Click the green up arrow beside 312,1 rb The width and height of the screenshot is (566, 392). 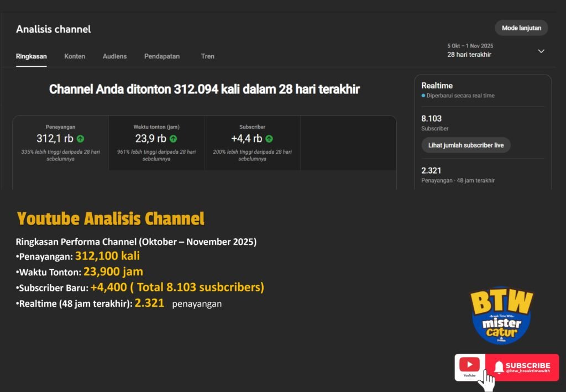click(x=81, y=139)
